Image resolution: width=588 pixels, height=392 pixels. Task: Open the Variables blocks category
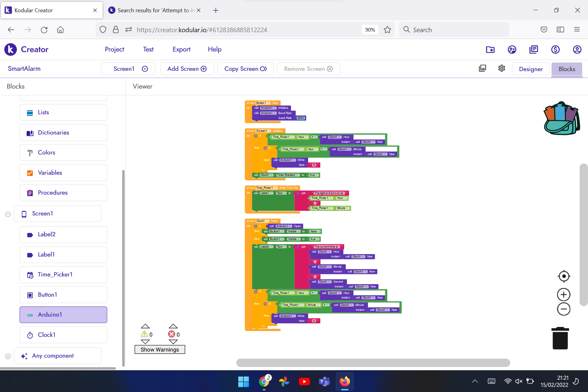click(x=63, y=173)
